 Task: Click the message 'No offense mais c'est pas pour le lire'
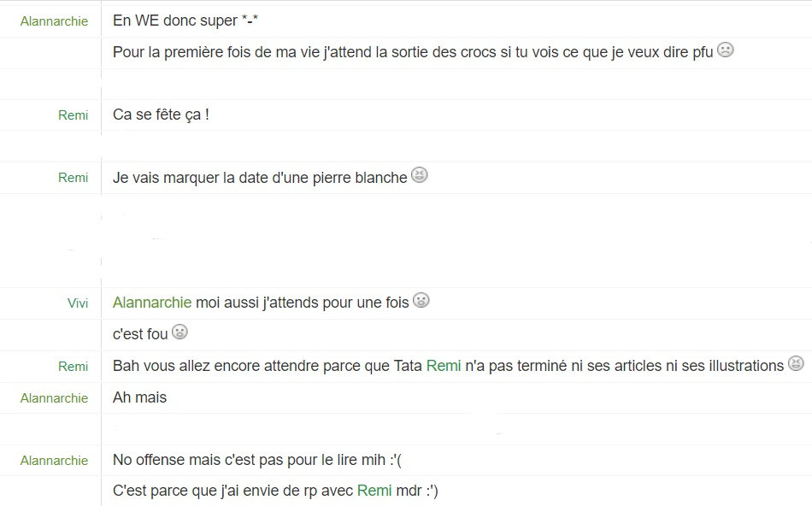[x=257, y=460]
